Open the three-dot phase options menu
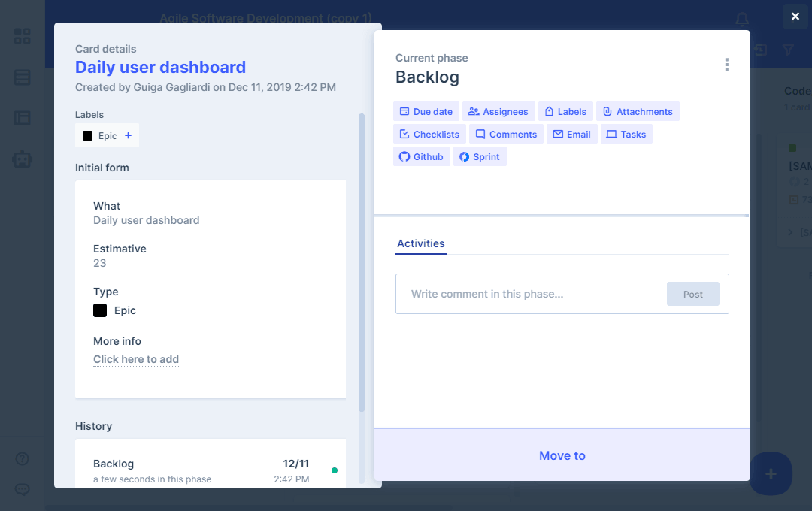The height and width of the screenshot is (511, 812). tap(726, 65)
